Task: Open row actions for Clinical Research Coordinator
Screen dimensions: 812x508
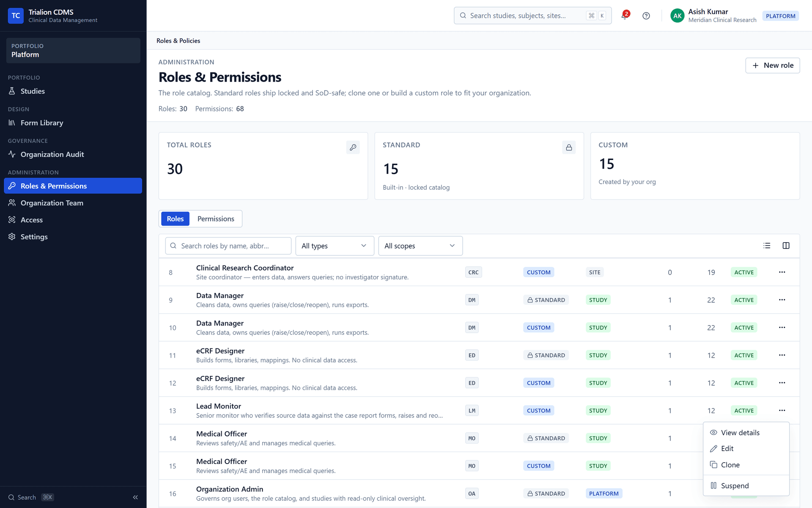Action: point(782,272)
